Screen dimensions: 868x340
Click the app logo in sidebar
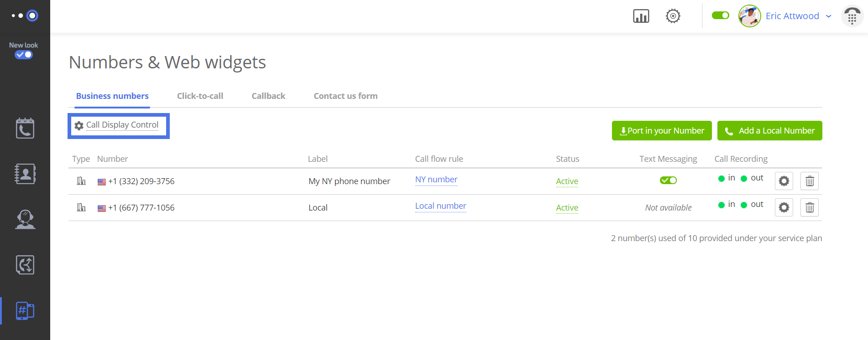(x=25, y=16)
